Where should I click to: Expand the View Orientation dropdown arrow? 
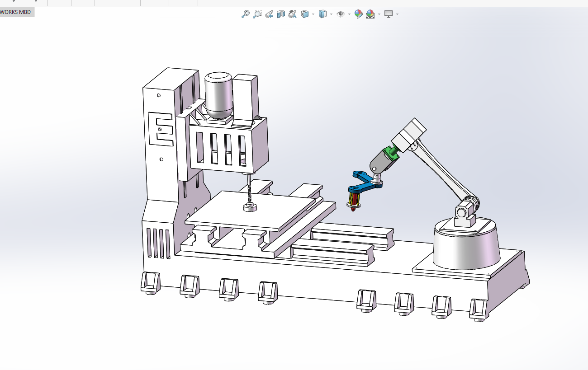313,14
